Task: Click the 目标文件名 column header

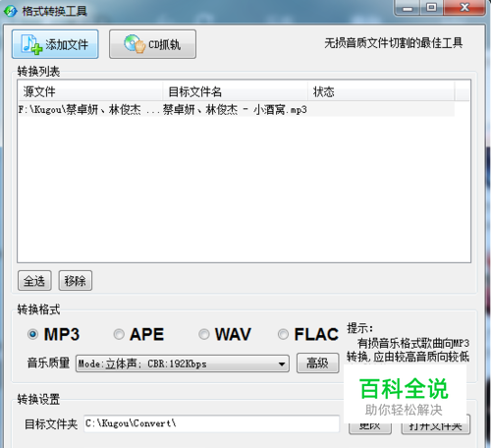Action: coord(236,91)
